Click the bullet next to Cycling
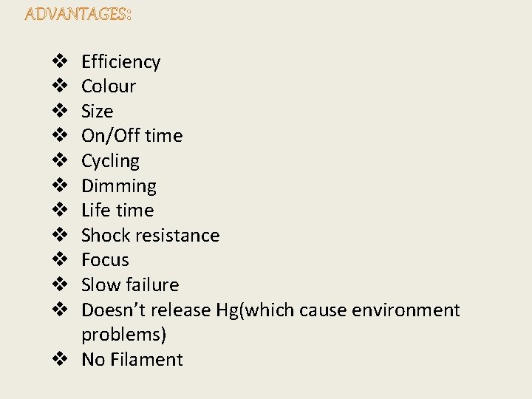Viewport: 532px width, 399px height. click(60, 160)
